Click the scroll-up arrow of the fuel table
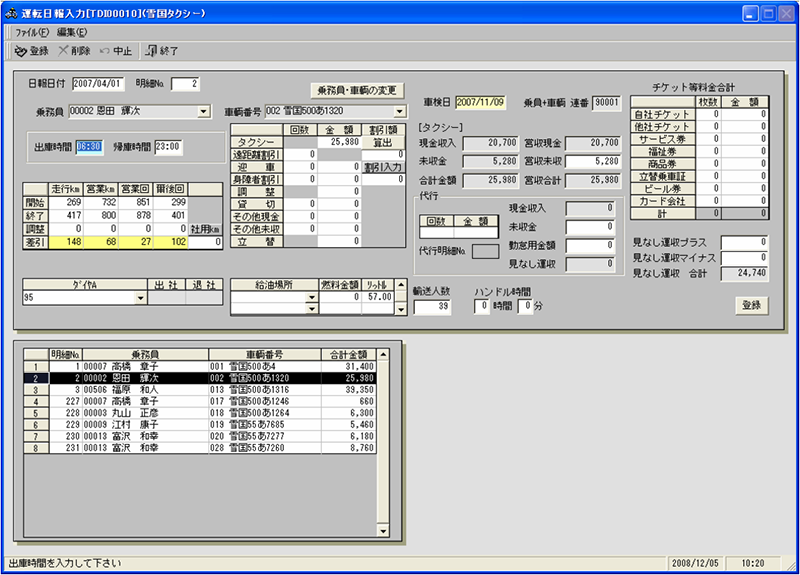The width and height of the screenshot is (800, 575). point(401,285)
